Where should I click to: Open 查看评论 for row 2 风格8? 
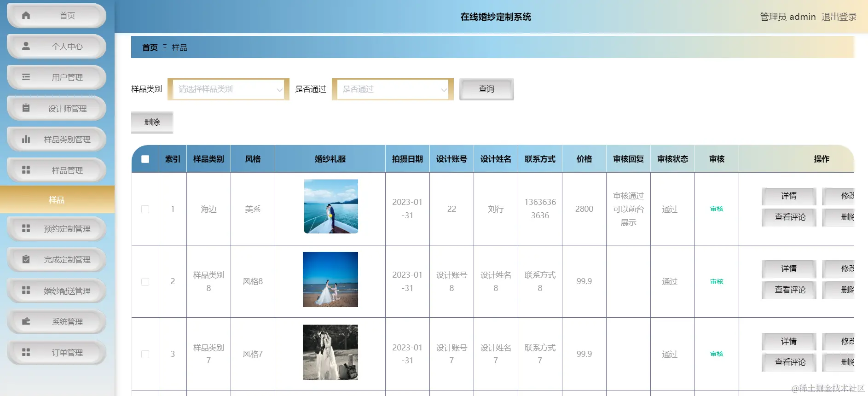point(789,290)
